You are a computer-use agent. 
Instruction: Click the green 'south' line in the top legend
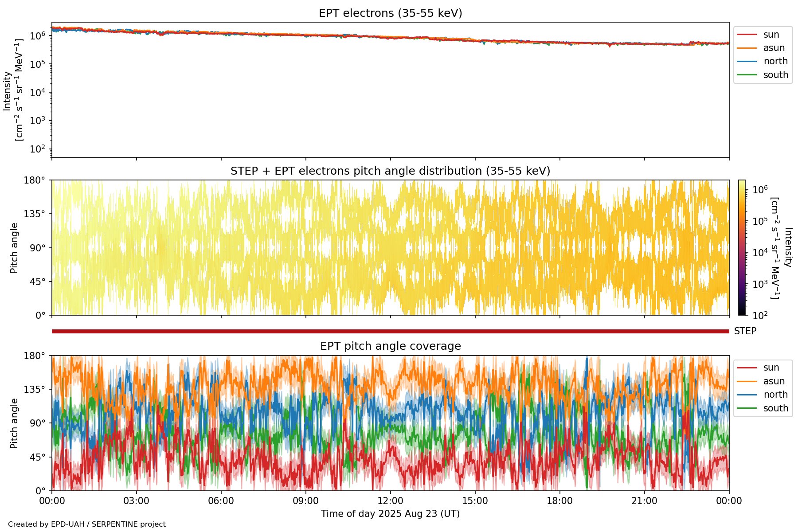click(x=747, y=75)
